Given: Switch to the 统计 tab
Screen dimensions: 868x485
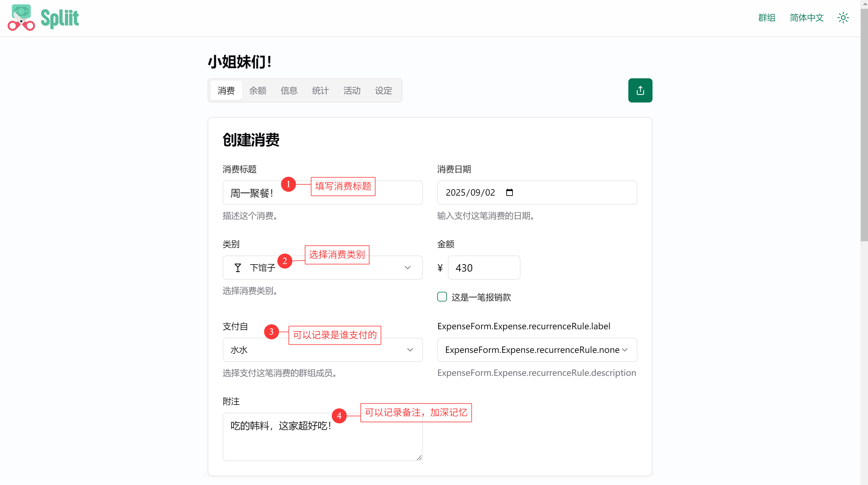Looking at the screenshot, I should tap(320, 90).
